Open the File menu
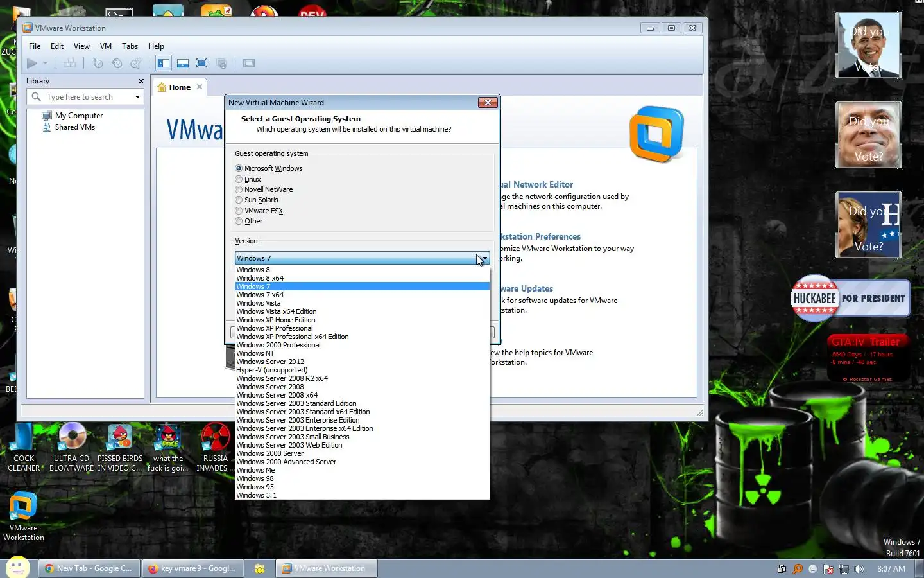Screen dimensions: 924x578 pyautogui.click(x=35, y=46)
